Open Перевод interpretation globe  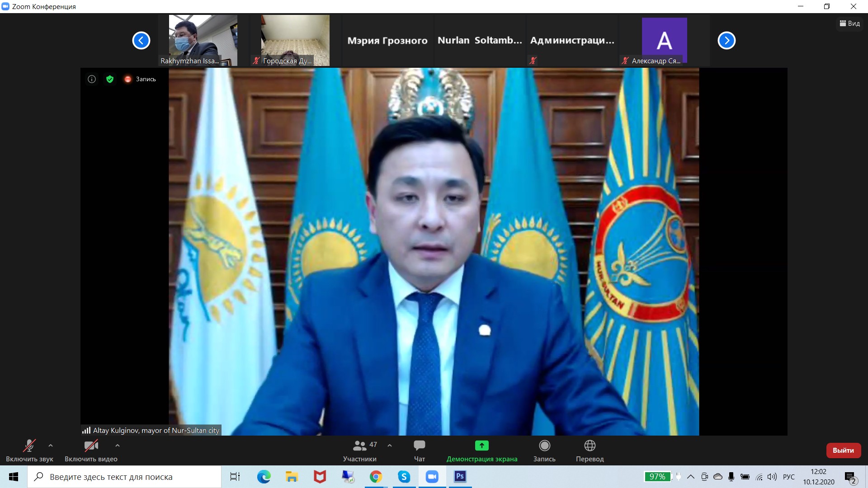590,450
